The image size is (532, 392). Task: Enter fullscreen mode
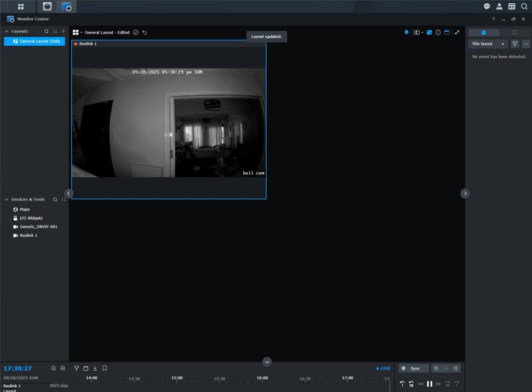tap(457, 32)
